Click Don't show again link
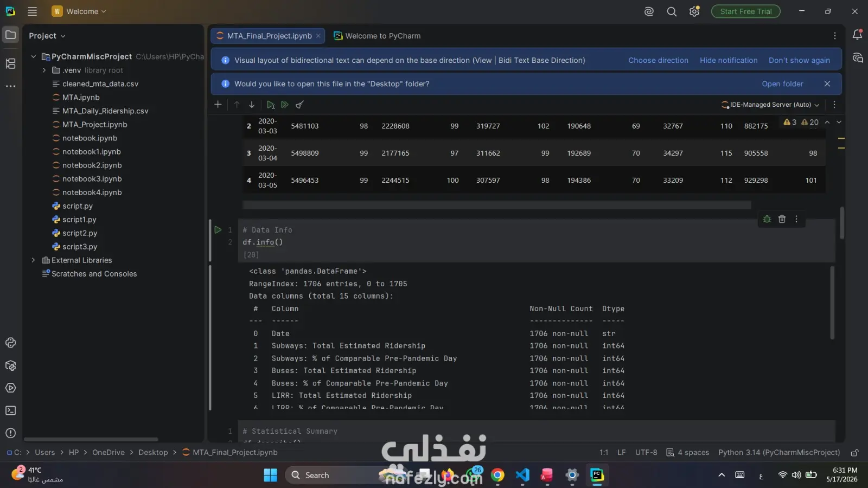Viewport: 868px width, 488px height. tap(799, 60)
